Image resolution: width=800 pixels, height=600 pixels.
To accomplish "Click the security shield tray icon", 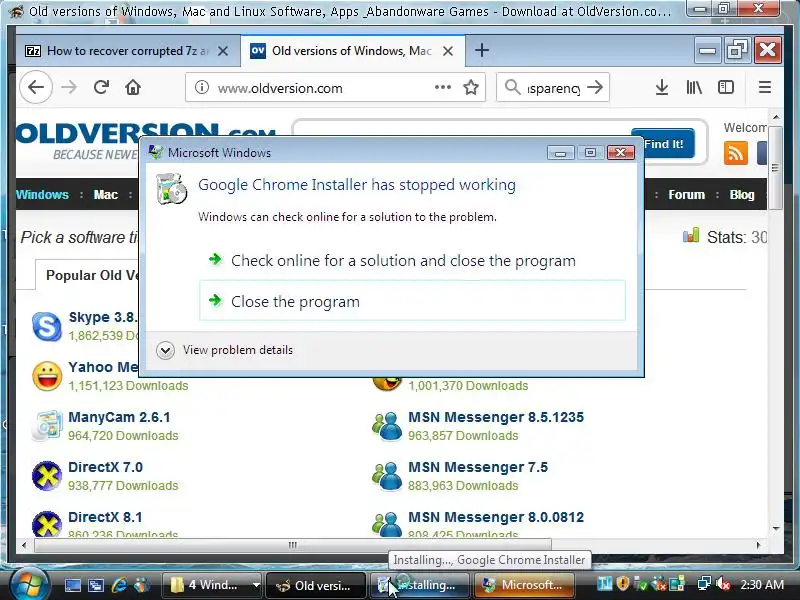I will [x=622, y=584].
